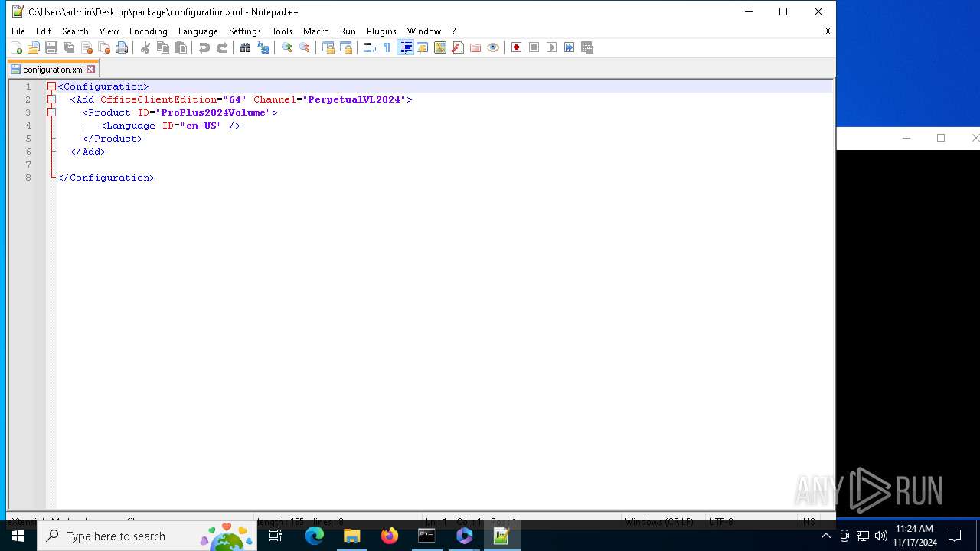Save the file with the Save icon
This screenshot has width=980, height=551.
point(51,47)
